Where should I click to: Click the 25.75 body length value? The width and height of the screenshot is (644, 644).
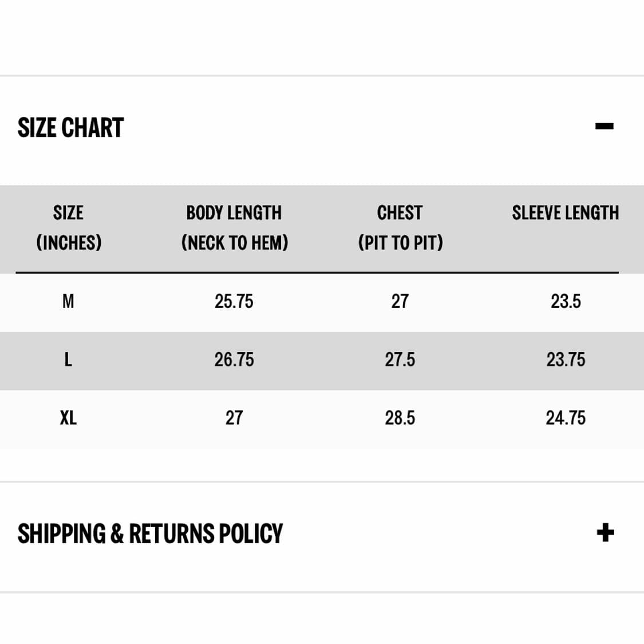[234, 301]
